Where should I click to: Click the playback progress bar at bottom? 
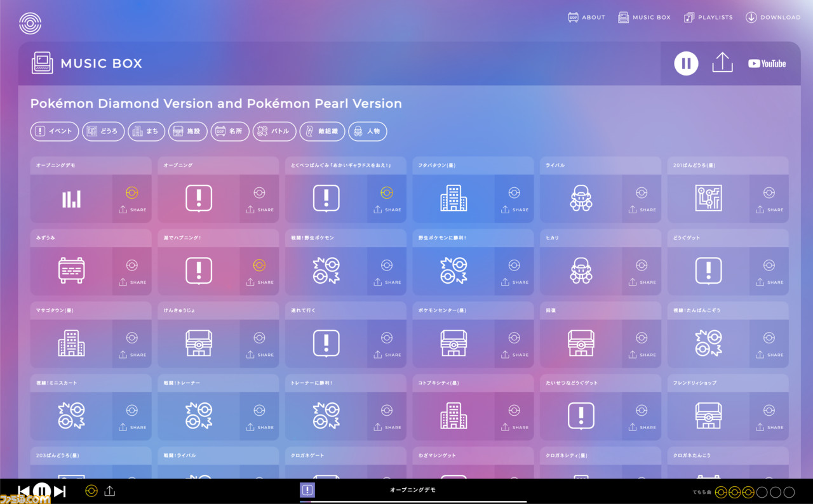[413, 501]
